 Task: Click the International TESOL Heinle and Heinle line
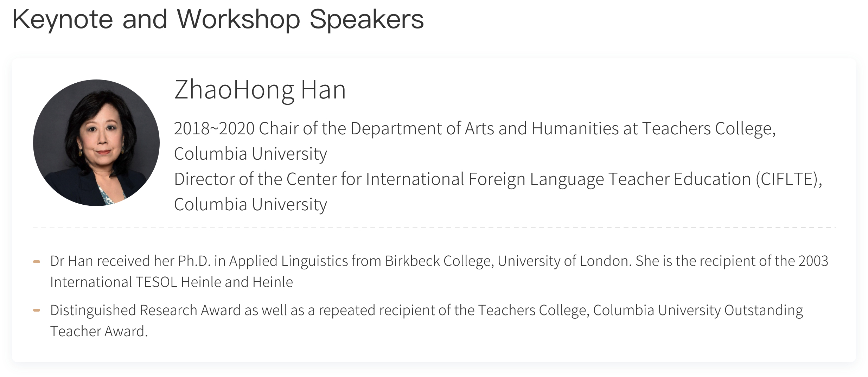[172, 282]
